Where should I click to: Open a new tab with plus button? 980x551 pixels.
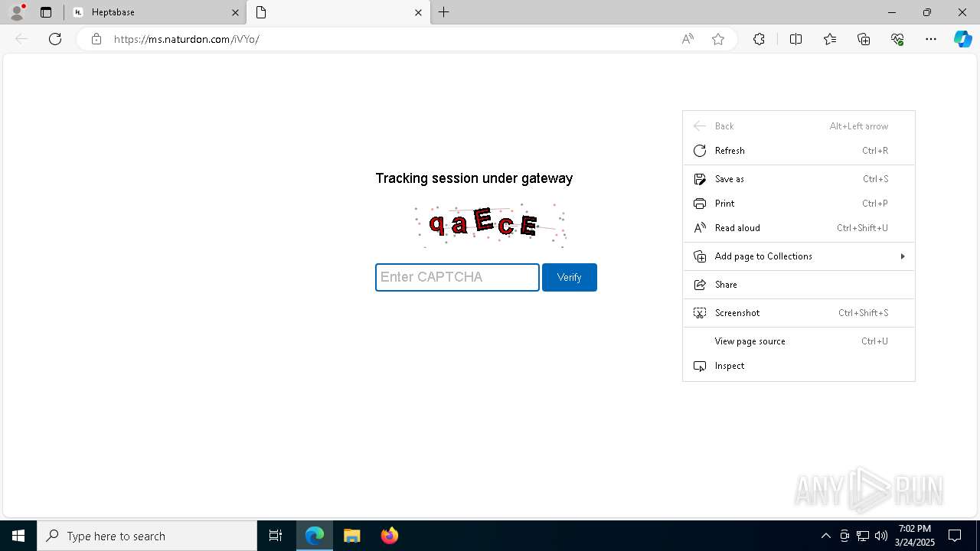(444, 12)
